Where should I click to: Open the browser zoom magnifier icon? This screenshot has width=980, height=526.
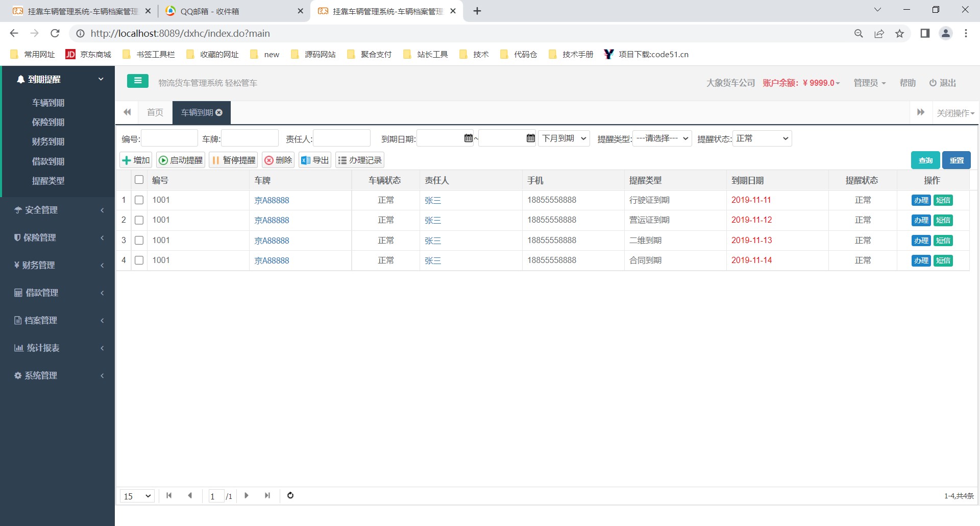click(859, 33)
